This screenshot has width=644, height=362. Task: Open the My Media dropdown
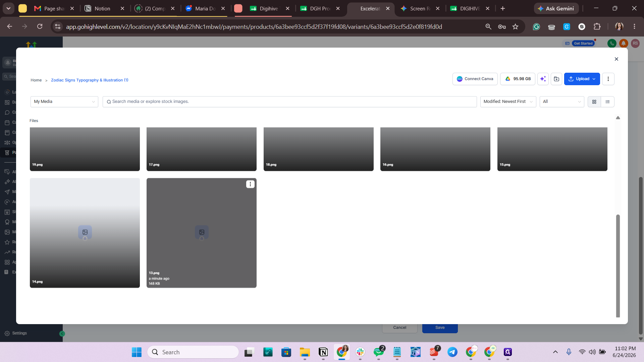[x=64, y=102]
